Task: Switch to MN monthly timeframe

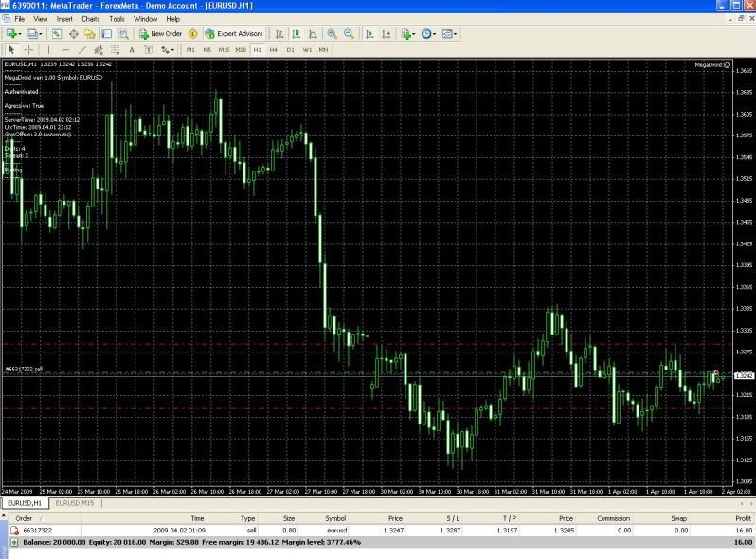Action: pyautogui.click(x=323, y=49)
